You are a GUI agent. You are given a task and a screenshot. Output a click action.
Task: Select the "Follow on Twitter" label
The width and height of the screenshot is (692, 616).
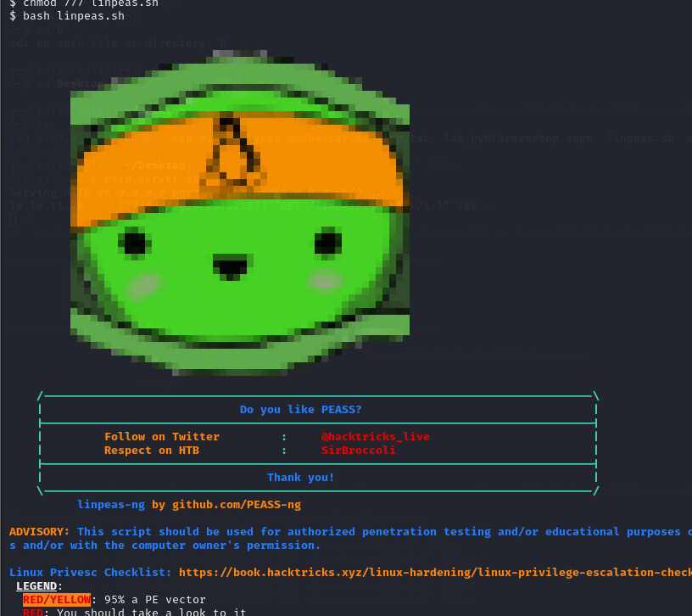pyautogui.click(x=162, y=437)
